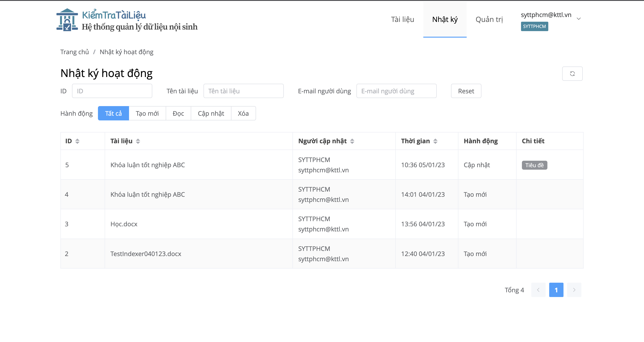
Task: Open the Tài liệu navigation tab
Action: point(402,19)
